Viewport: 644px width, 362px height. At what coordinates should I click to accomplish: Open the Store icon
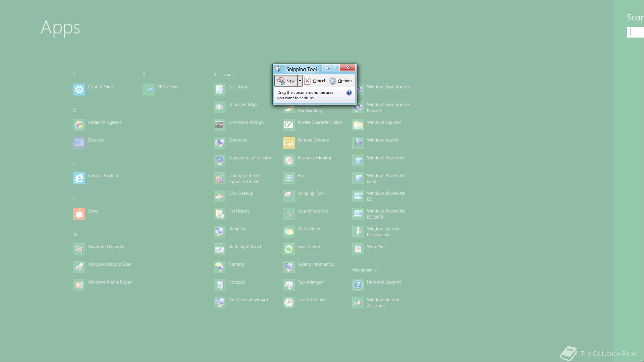click(79, 214)
